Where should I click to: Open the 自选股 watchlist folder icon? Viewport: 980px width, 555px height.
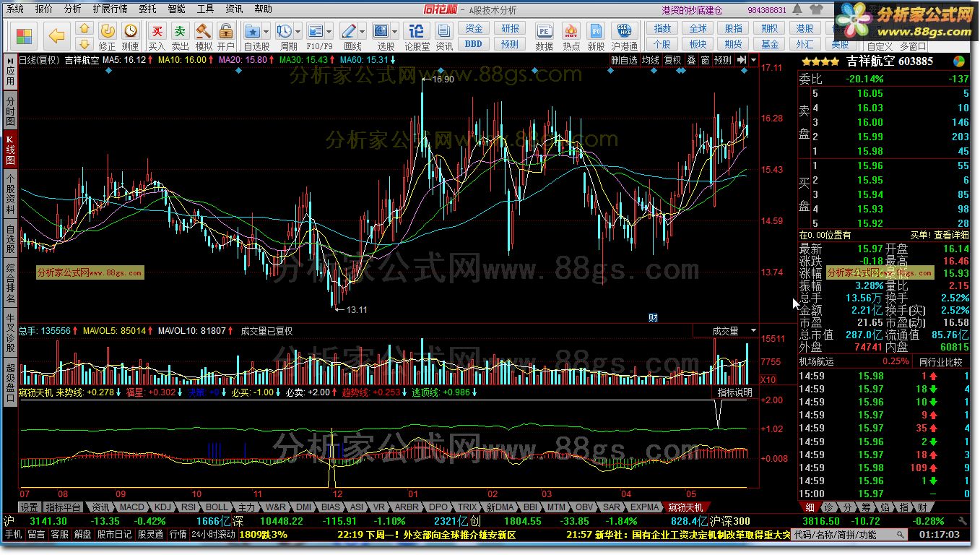pos(253,32)
